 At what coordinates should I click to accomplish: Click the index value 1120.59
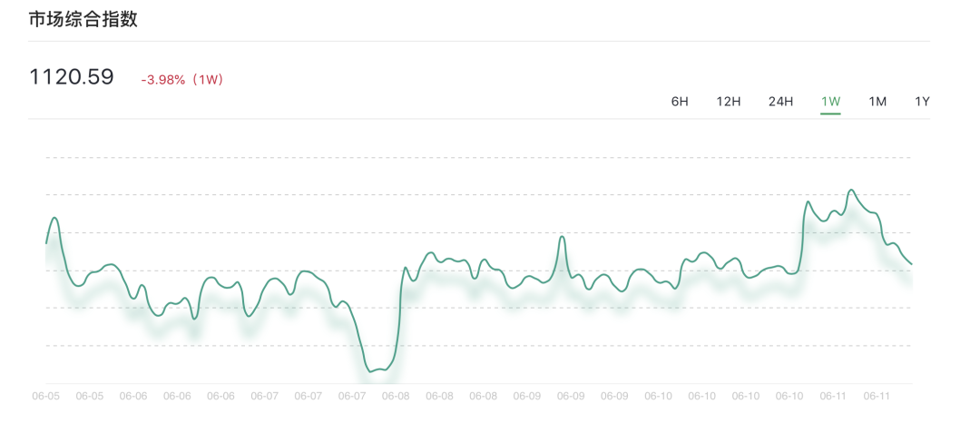click(x=72, y=77)
